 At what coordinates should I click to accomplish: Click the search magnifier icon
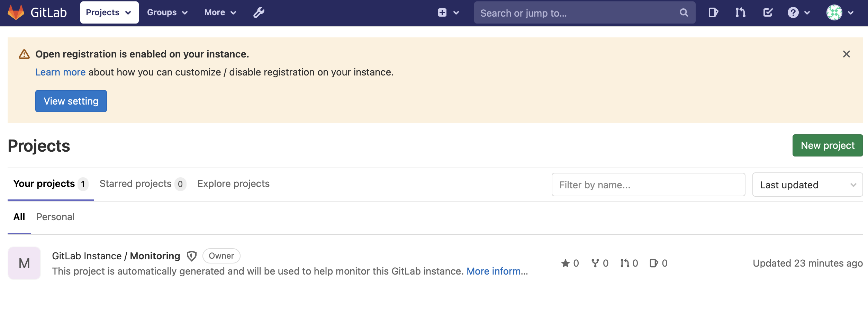click(x=684, y=12)
